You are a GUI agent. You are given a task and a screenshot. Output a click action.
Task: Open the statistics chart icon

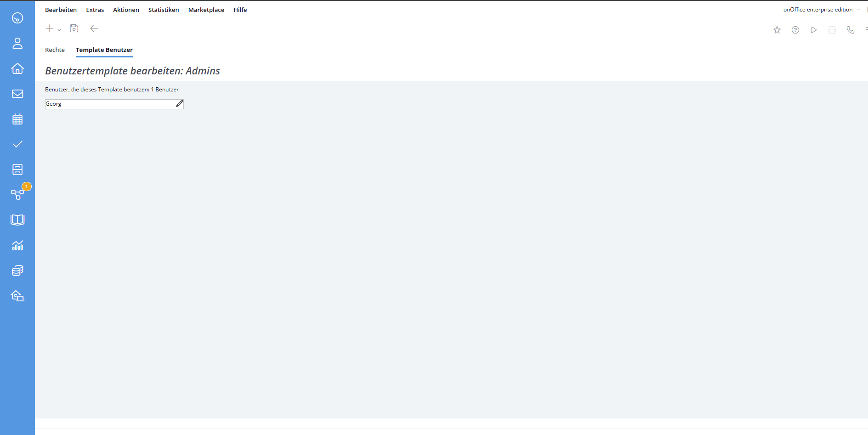point(17,245)
